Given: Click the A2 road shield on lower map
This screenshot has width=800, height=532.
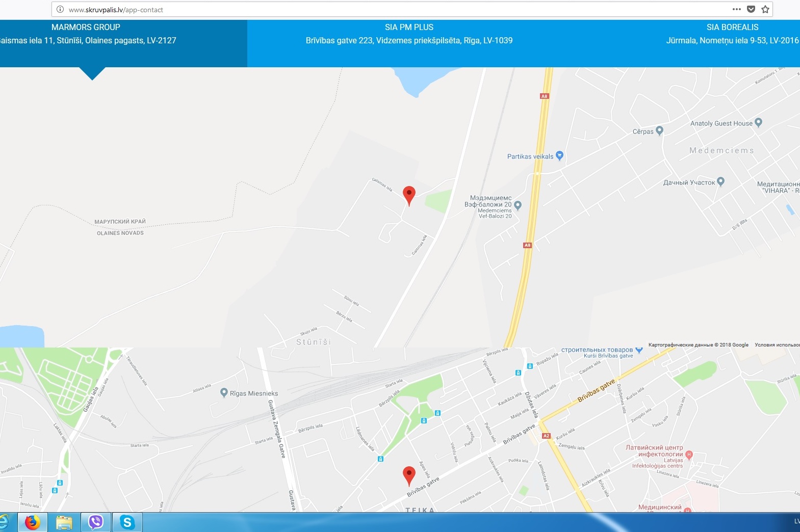Looking at the screenshot, I should [546, 436].
